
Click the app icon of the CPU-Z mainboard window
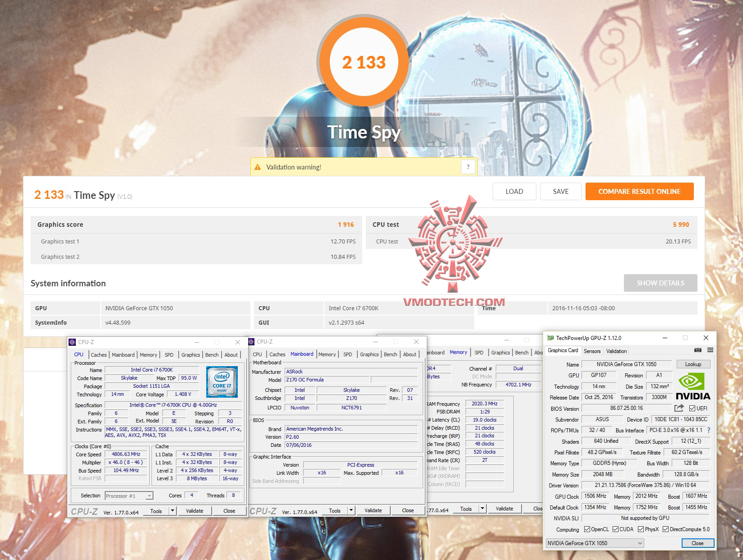pyautogui.click(x=251, y=342)
